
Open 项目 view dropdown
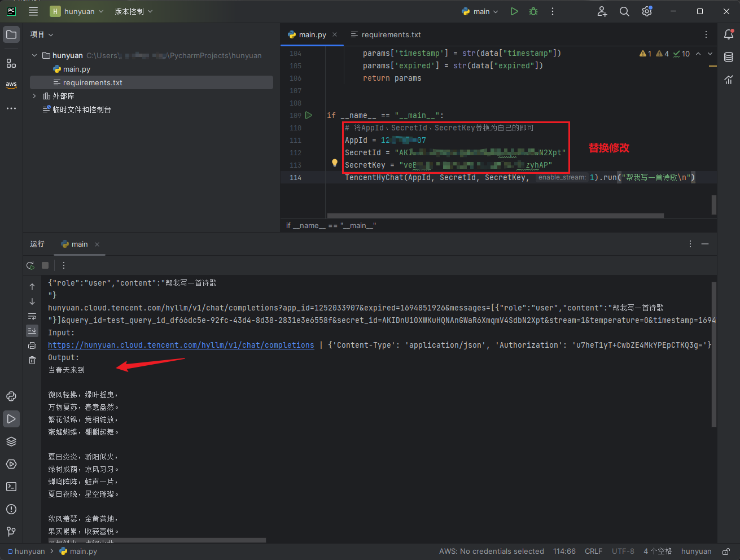pyautogui.click(x=42, y=34)
